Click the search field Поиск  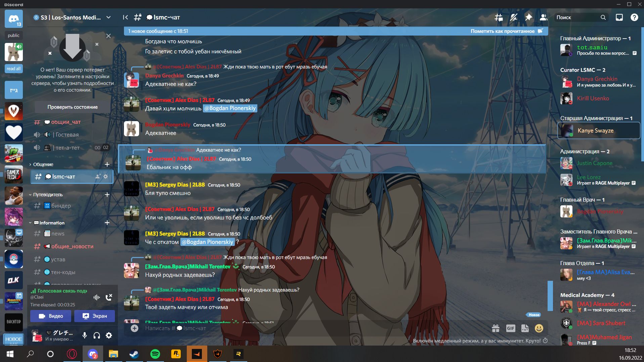581,17
